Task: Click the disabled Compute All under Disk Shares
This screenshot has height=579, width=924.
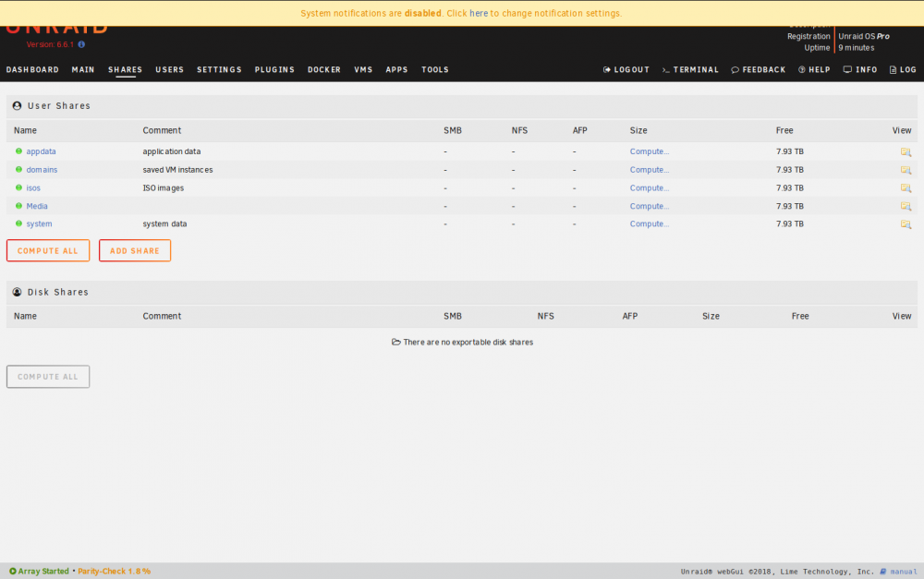Action: coord(48,377)
